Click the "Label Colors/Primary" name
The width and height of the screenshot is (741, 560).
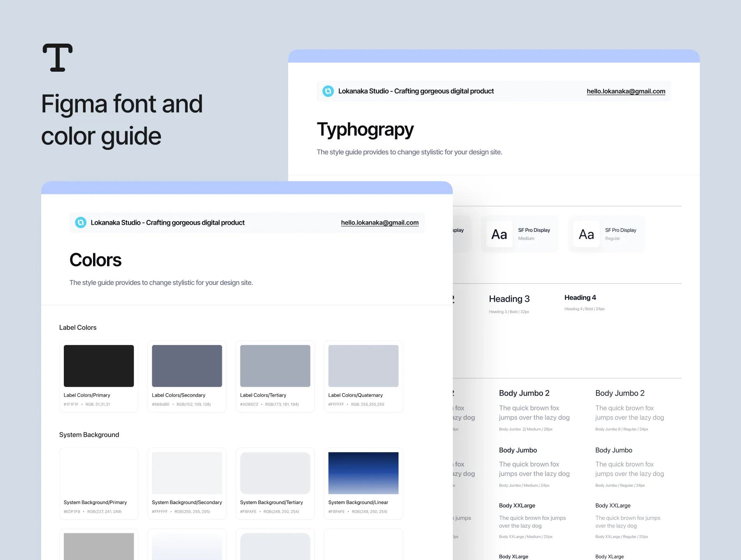[x=87, y=395]
